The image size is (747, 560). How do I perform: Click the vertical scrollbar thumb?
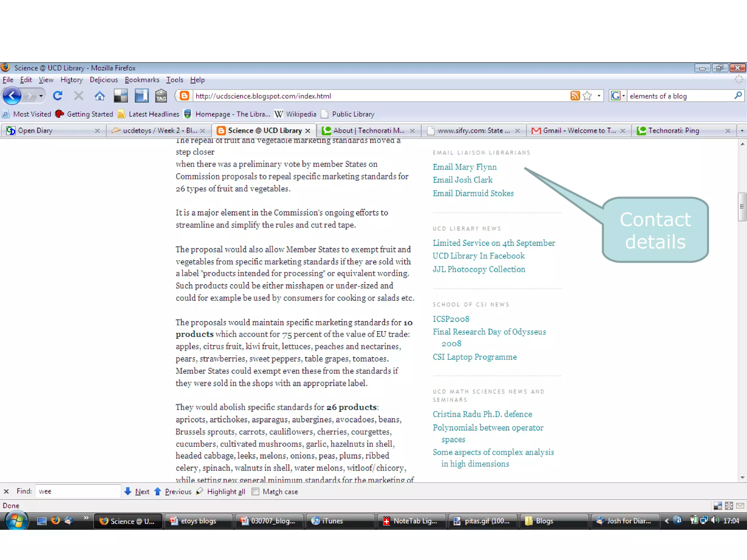point(742,207)
